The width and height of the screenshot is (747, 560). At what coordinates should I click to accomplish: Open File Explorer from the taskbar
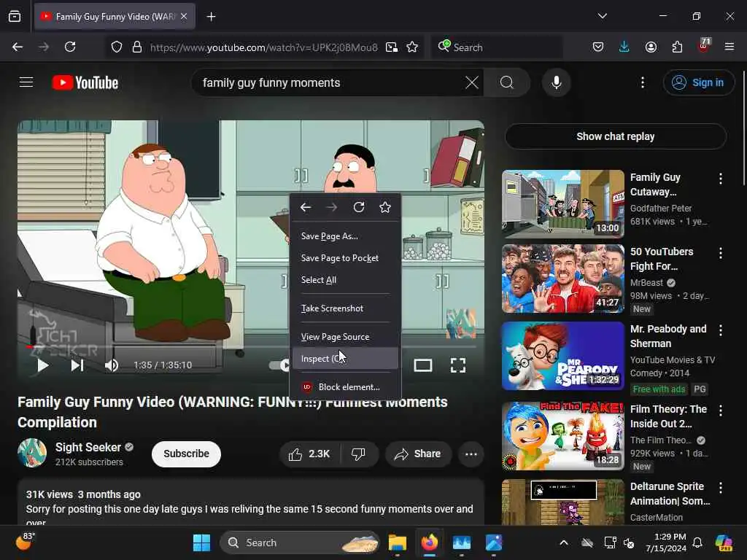point(398,542)
